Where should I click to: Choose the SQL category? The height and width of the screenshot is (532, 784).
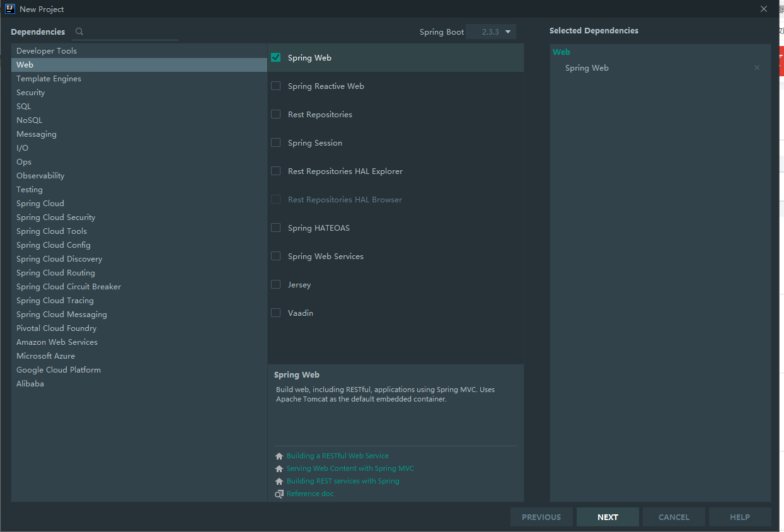pos(139,107)
